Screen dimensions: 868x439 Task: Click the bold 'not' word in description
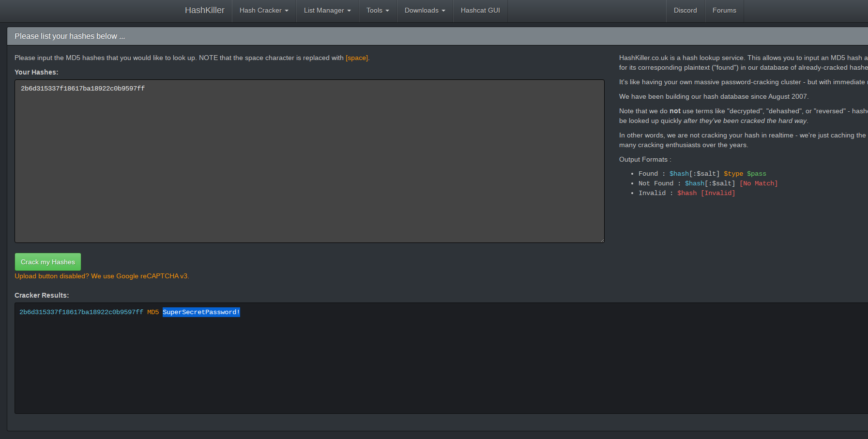click(675, 111)
